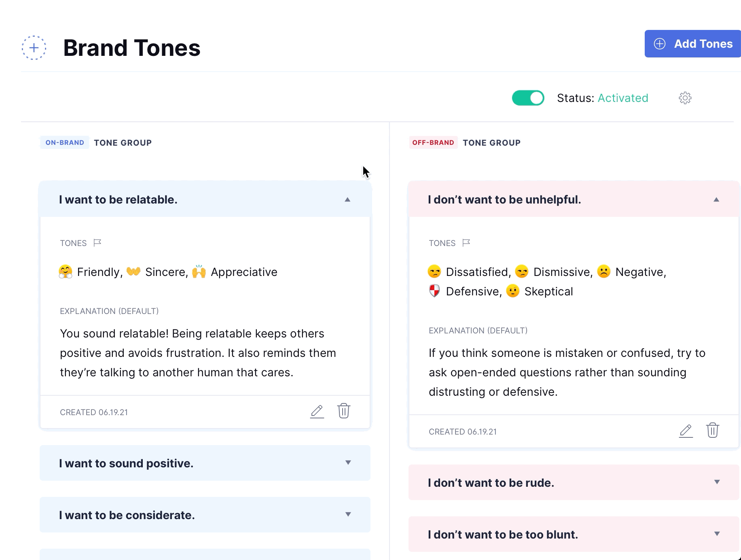
Task: Collapse the 'I want to be relatable' group
Action: [x=347, y=199]
